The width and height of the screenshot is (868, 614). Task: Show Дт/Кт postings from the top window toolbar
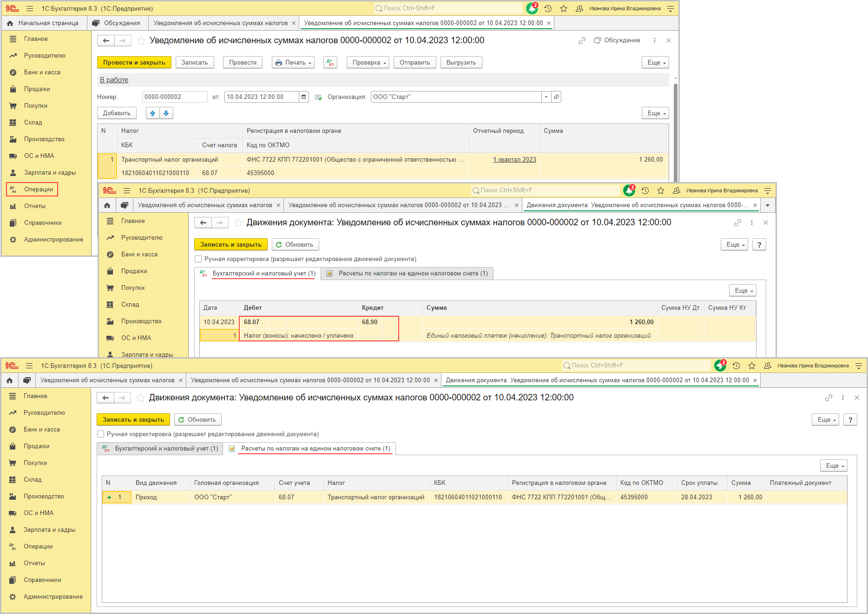(x=330, y=63)
